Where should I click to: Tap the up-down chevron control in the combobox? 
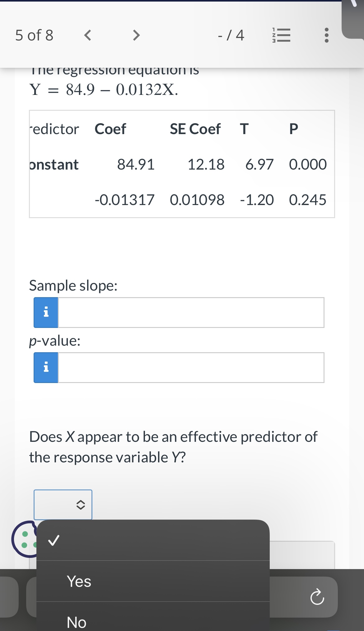pyautogui.click(x=81, y=504)
